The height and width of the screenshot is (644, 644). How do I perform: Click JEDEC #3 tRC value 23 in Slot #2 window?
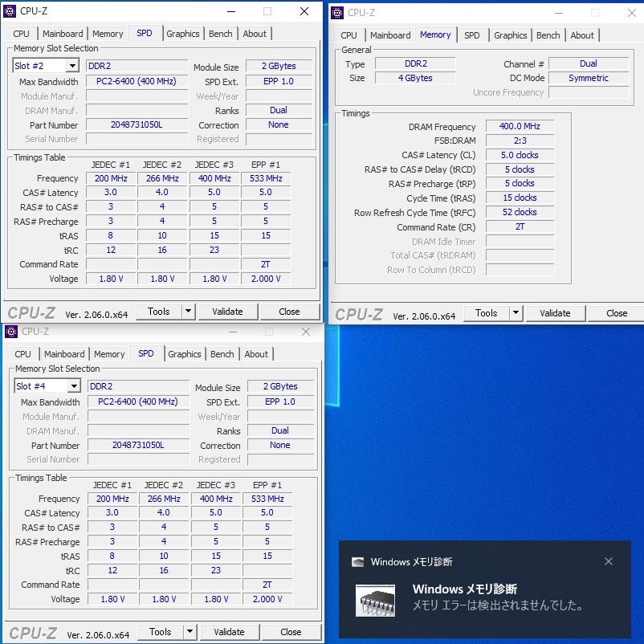[x=214, y=250]
